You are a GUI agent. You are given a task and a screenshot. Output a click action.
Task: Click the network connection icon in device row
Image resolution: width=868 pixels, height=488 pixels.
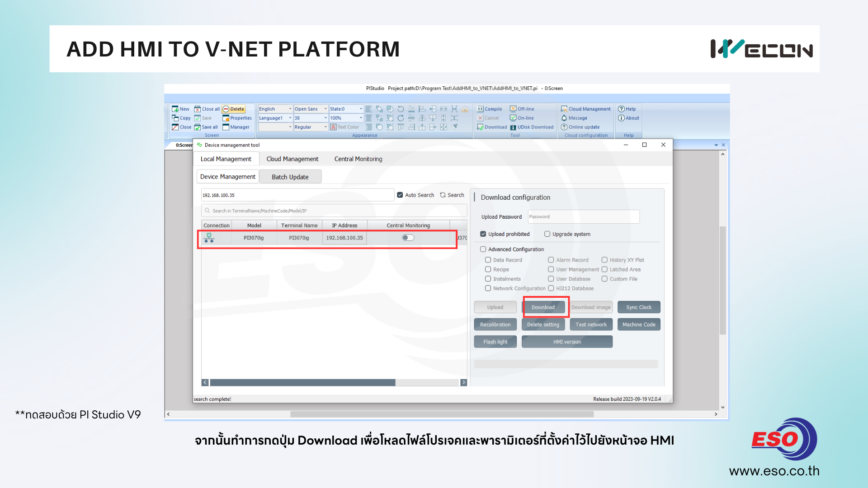click(x=209, y=238)
